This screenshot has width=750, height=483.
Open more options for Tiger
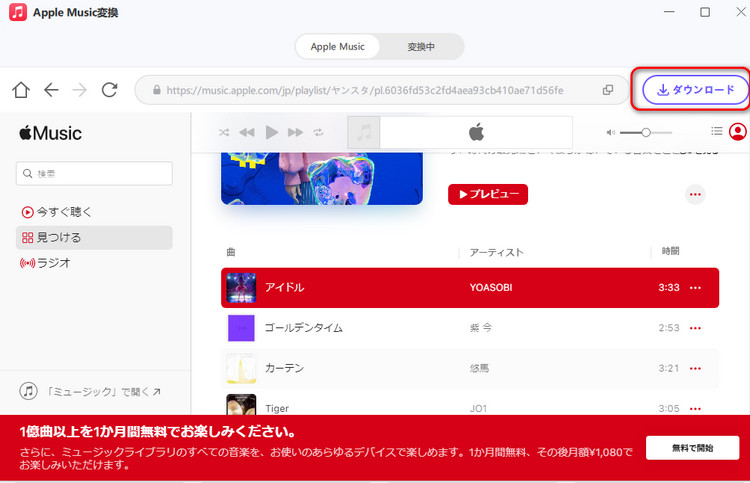tap(695, 408)
